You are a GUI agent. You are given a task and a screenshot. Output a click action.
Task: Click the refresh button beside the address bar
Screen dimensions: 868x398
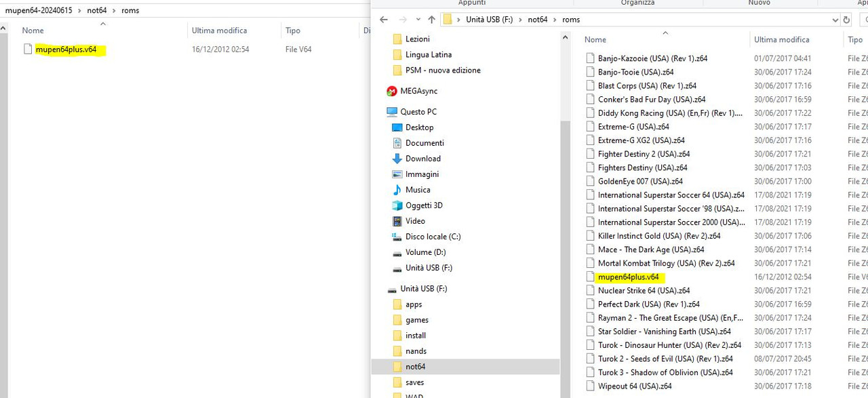[x=847, y=20]
